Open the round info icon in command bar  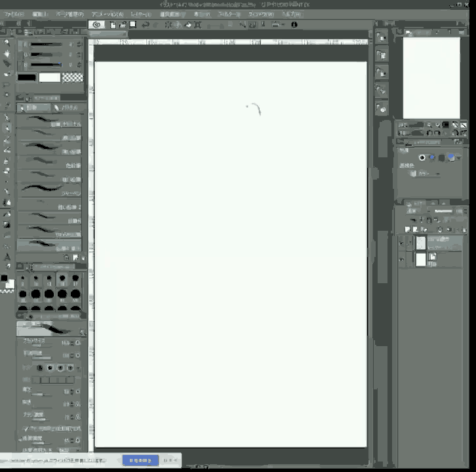[x=294, y=25]
